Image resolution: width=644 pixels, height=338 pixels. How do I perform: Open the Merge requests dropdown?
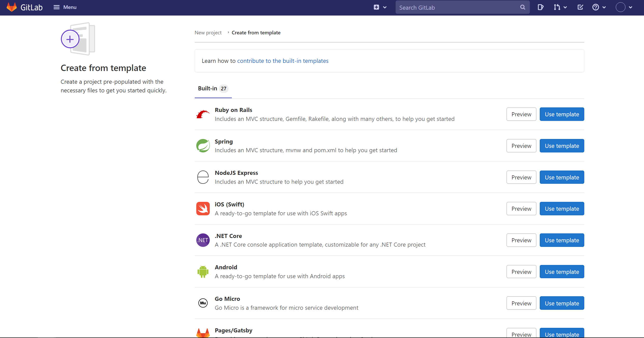[560, 7]
